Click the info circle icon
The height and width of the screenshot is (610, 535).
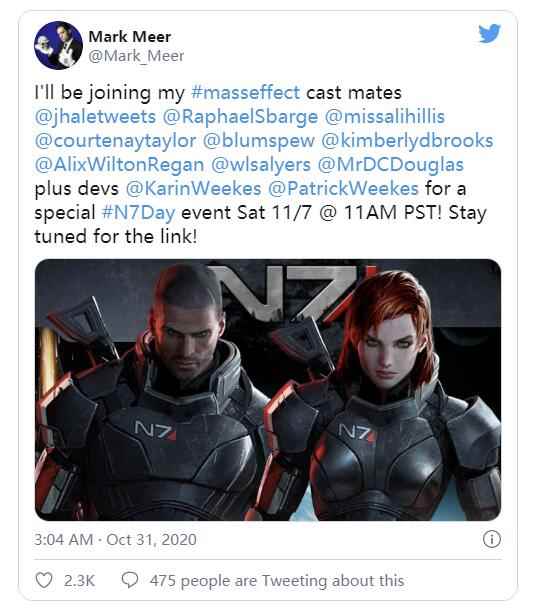492,539
